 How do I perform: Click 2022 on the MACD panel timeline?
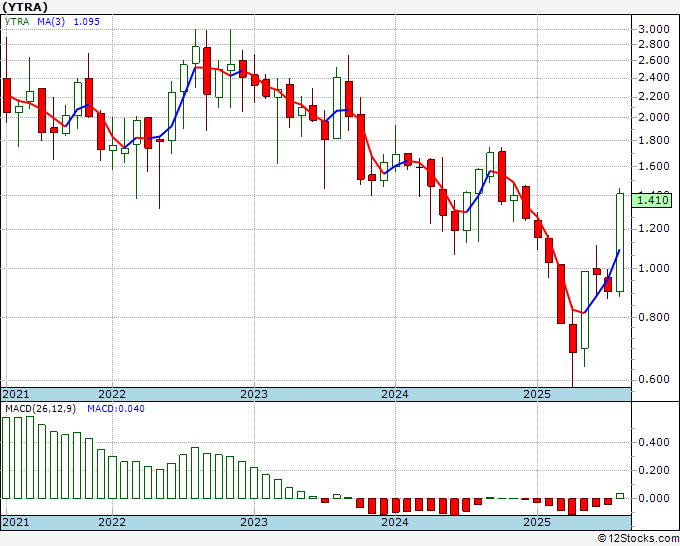point(112,522)
